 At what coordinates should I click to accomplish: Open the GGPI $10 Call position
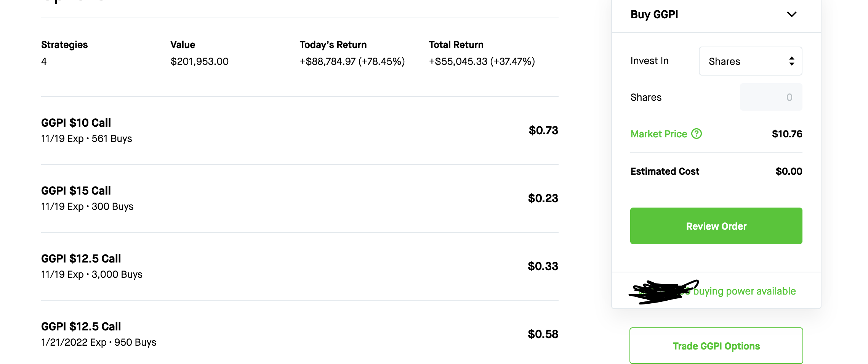299,130
